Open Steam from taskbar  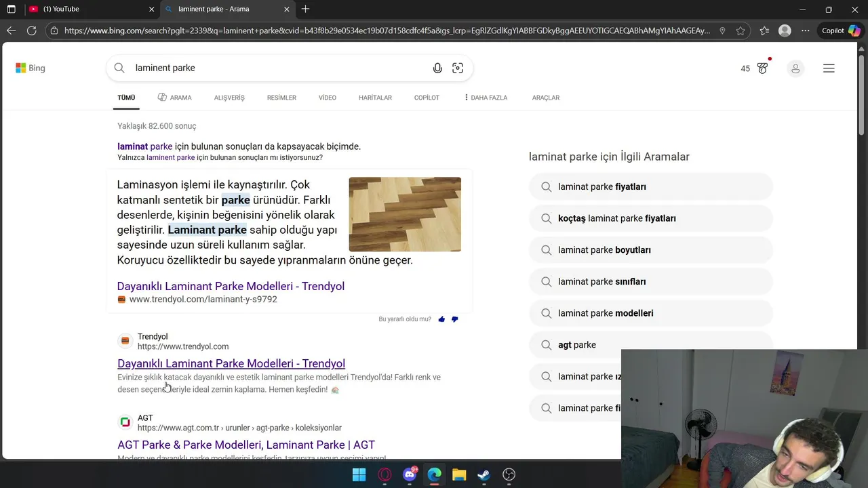[x=484, y=474]
